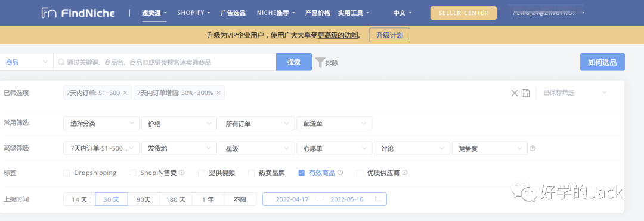Click the search magnifier icon in the search box
The image size is (644, 221).
tap(61, 62)
